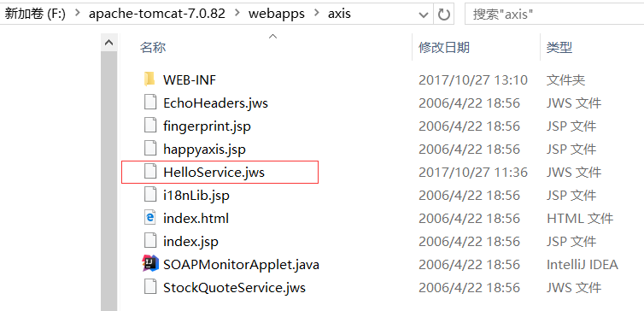The width and height of the screenshot is (644, 311).
Task: Select the StockQuoteService.jws file icon
Action: tap(150, 287)
